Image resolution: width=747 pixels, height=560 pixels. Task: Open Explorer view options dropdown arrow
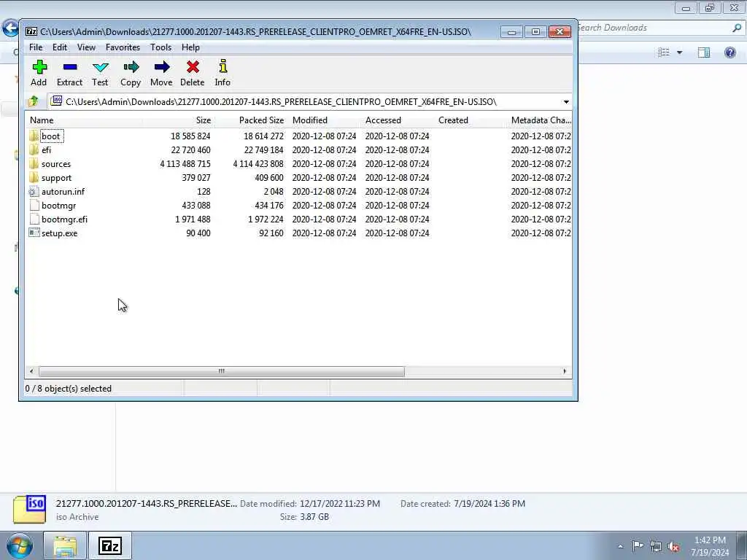point(679,52)
